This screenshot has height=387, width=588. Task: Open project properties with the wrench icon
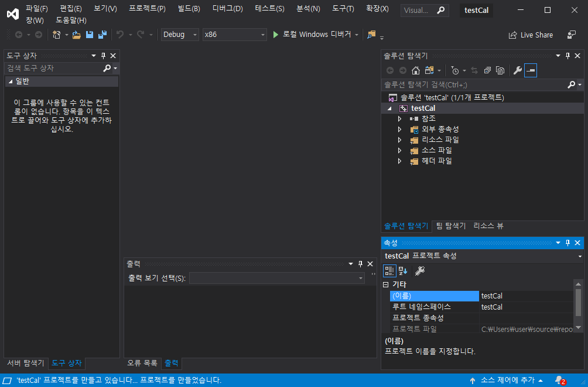point(517,70)
